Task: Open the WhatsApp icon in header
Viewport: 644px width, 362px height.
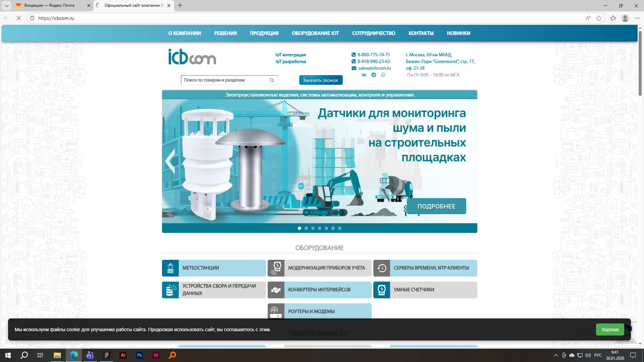Action: tap(383, 75)
